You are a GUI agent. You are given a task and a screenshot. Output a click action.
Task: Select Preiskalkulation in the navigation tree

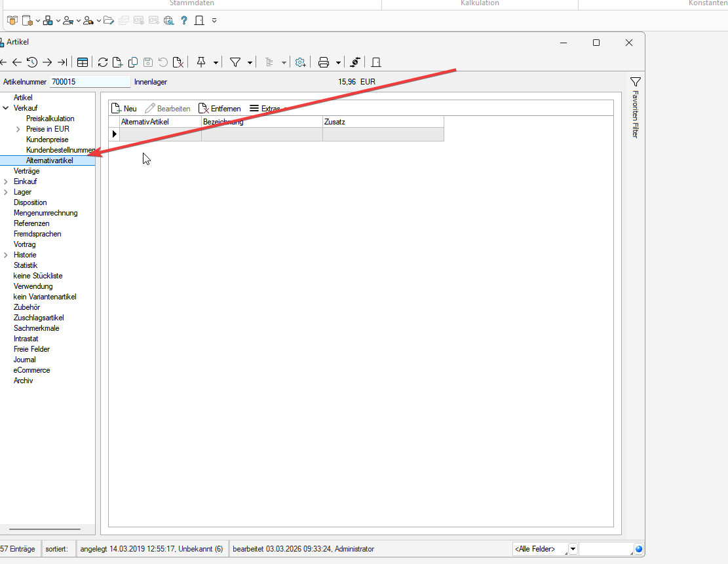[x=50, y=119]
